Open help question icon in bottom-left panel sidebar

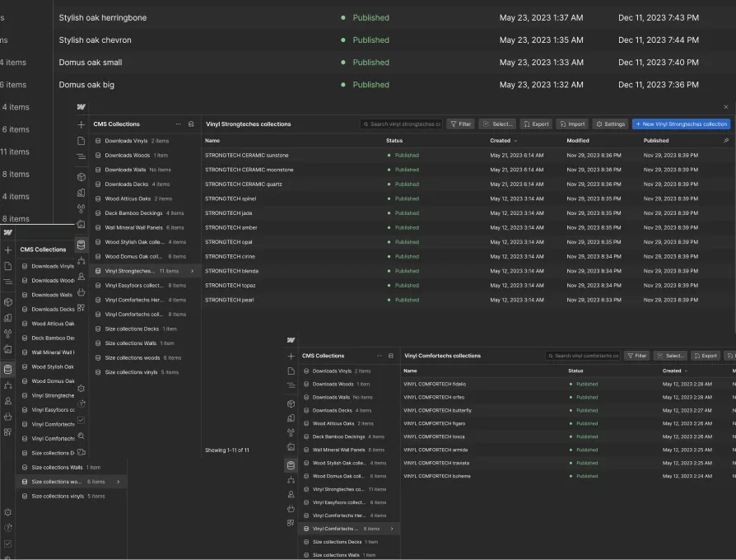coord(7,528)
